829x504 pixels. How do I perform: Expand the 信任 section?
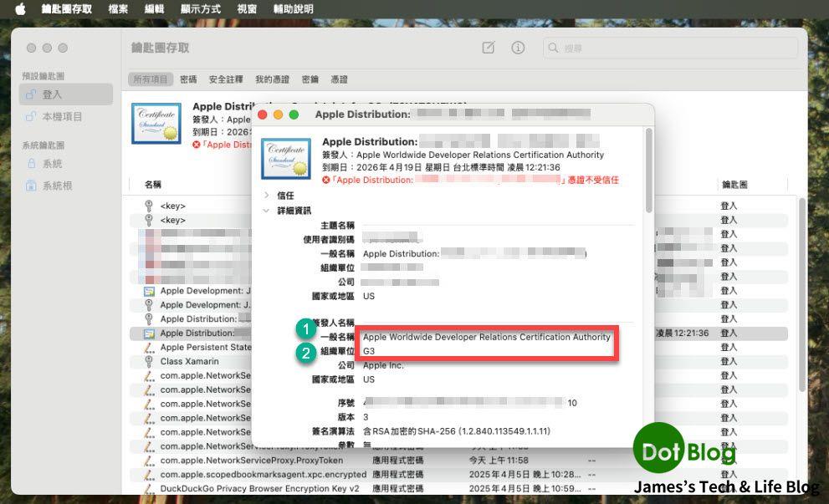point(267,195)
